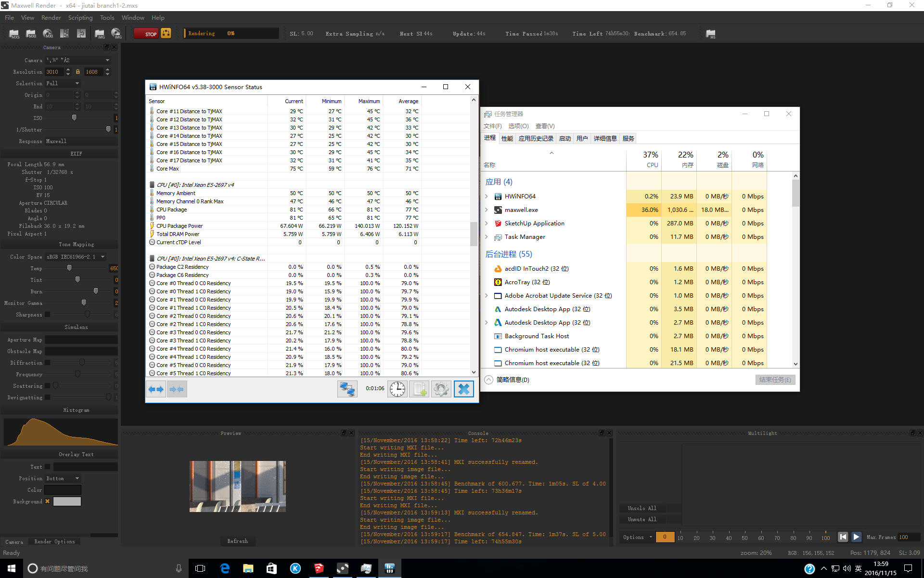Viewport: 924px width, 578px height.
Task: Click the render preview thumbnail
Action: pyautogui.click(x=237, y=486)
